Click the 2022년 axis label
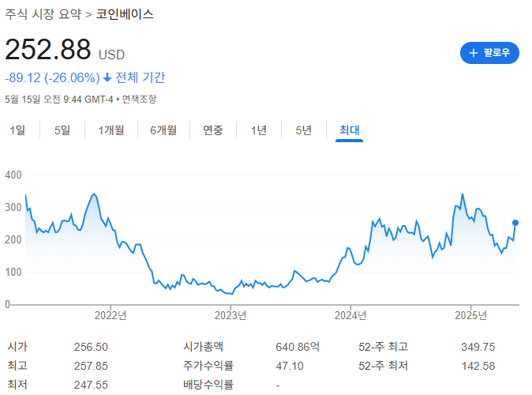This screenshot has height=395, width=532. tap(111, 315)
